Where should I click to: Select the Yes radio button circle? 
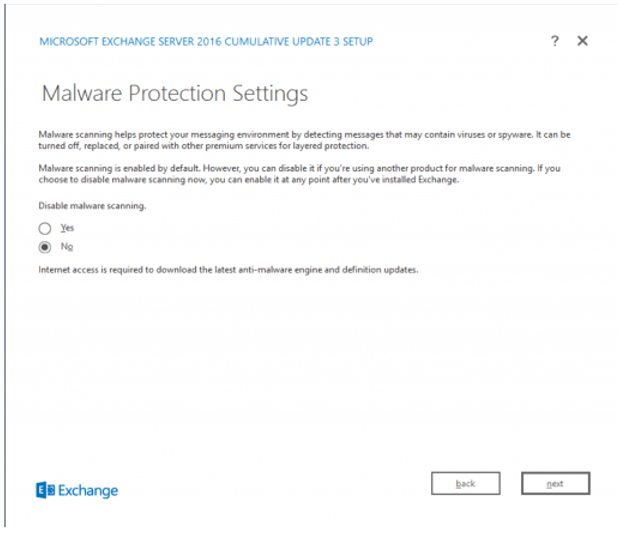[x=45, y=228]
